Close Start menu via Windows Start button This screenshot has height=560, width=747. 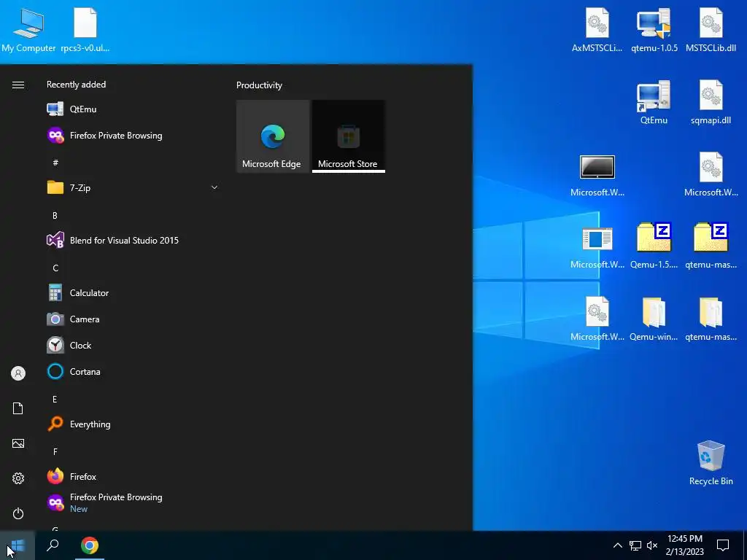(x=18, y=545)
